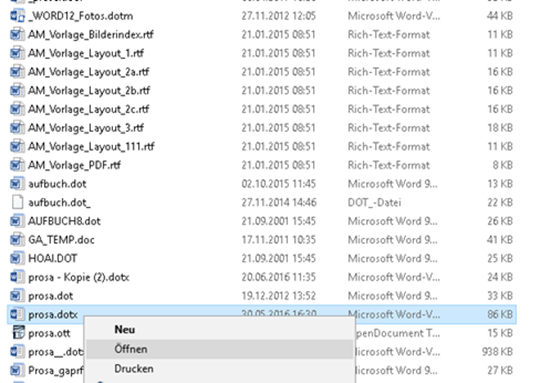This screenshot has height=383, width=551.
Task: Click the 27 KB size cell
Action: click(x=500, y=370)
